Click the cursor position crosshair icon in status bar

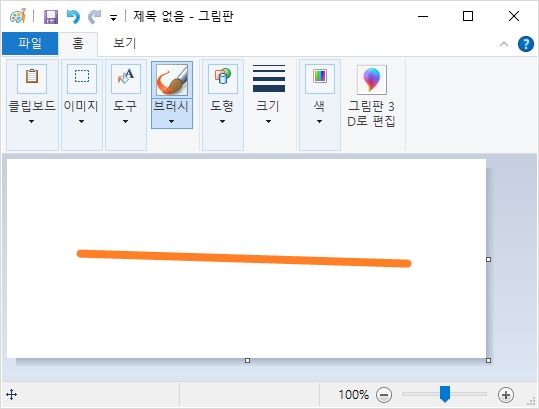[x=12, y=395]
